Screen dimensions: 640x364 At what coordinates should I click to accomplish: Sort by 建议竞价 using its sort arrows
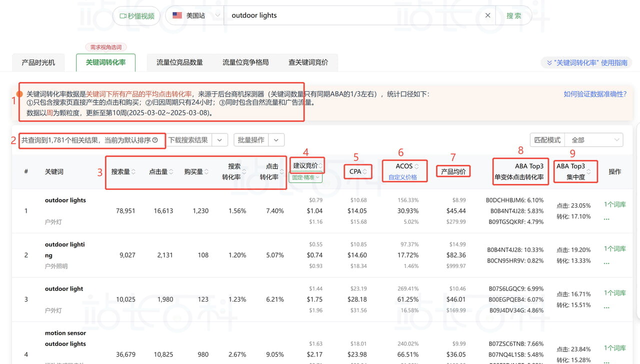321,165
